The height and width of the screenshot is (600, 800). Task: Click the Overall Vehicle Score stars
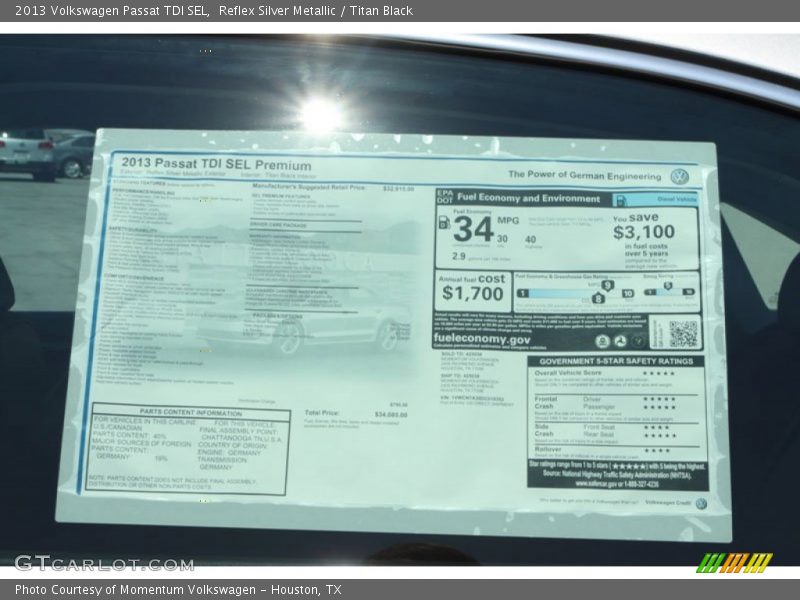(x=658, y=373)
